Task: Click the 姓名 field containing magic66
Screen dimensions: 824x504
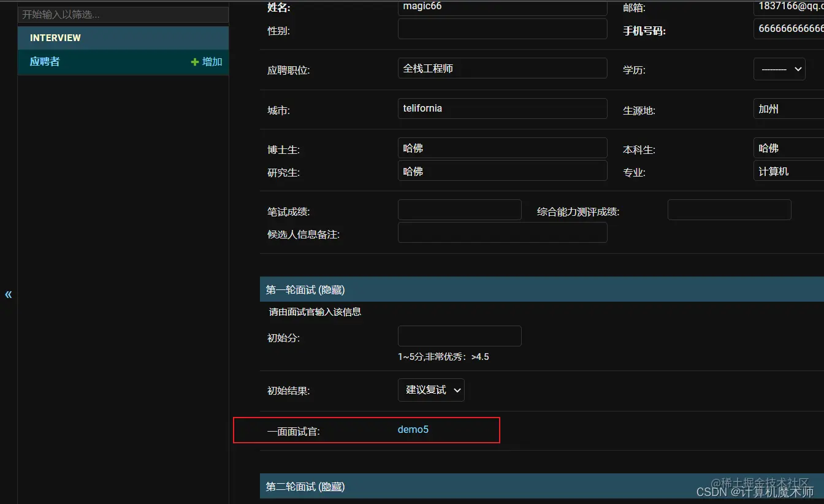Action: pos(502,7)
